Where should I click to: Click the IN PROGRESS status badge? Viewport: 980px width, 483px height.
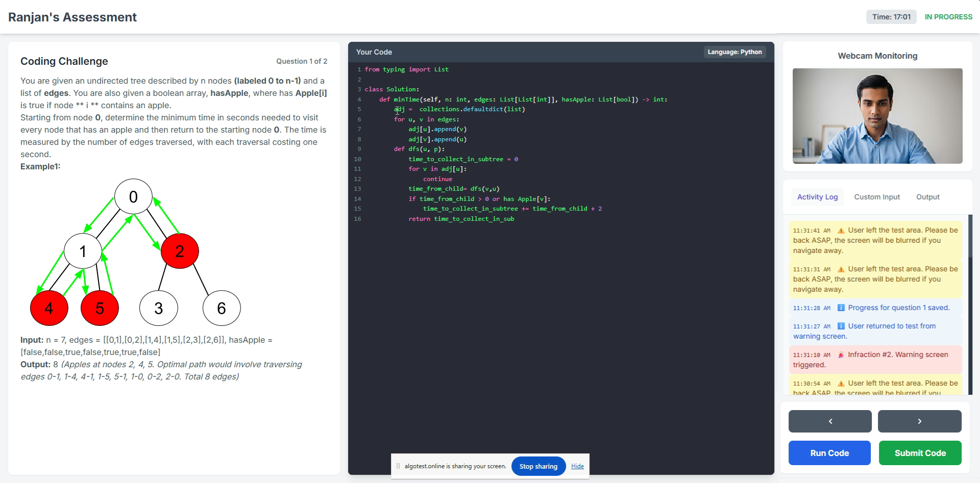coord(948,16)
